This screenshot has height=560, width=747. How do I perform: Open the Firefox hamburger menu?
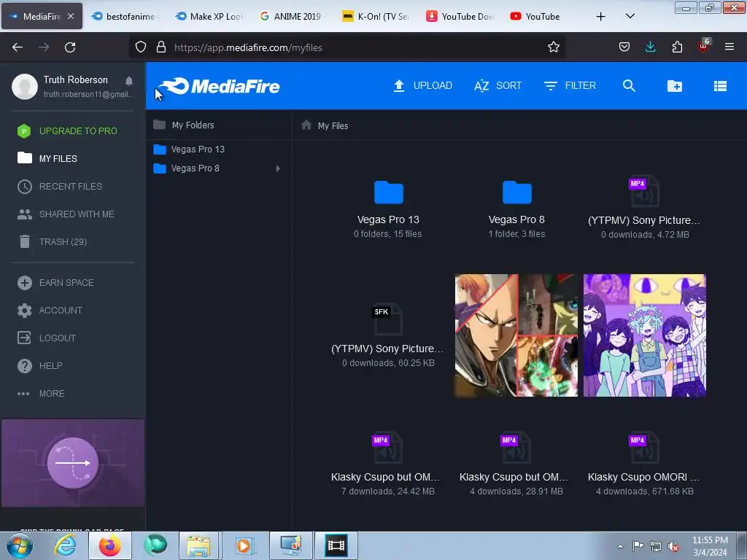pyautogui.click(x=729, y=47)
